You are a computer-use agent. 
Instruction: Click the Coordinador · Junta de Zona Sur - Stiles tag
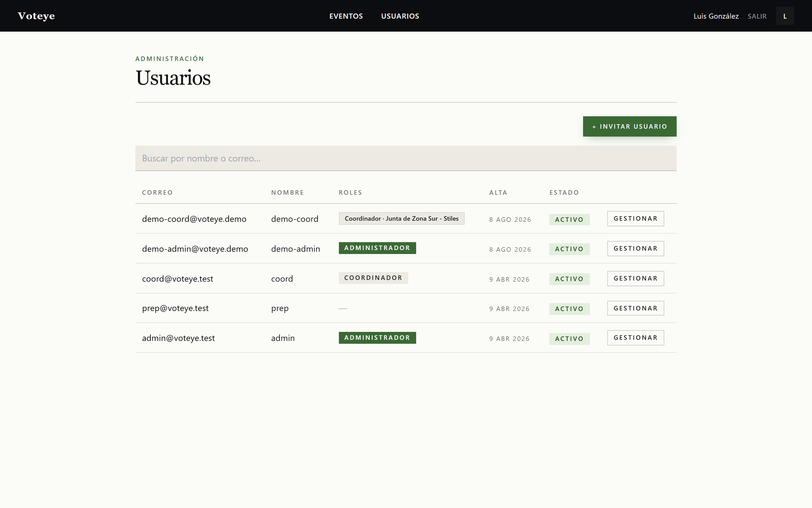(402, 218)
